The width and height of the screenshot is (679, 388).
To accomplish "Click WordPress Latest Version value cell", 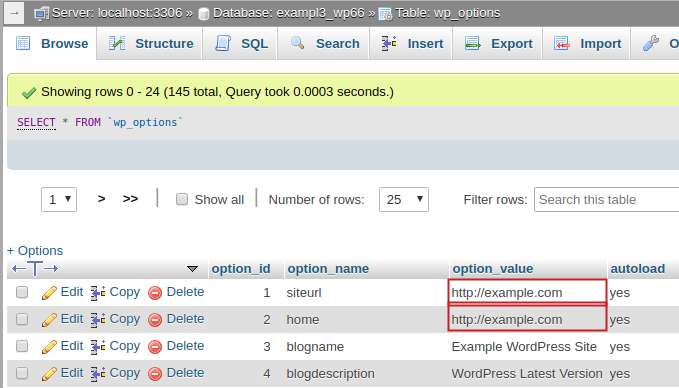I will (x=527, y=373).
